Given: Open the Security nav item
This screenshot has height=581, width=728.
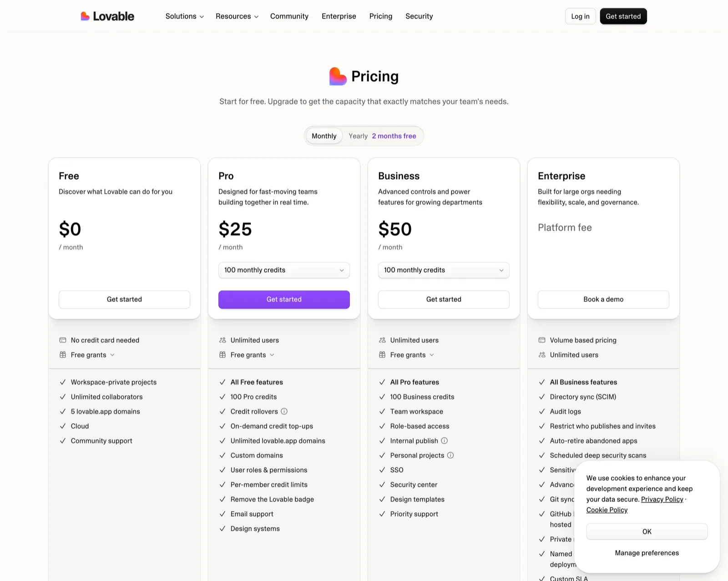Looking at the screenshot, I should click(x=419, y=16).
